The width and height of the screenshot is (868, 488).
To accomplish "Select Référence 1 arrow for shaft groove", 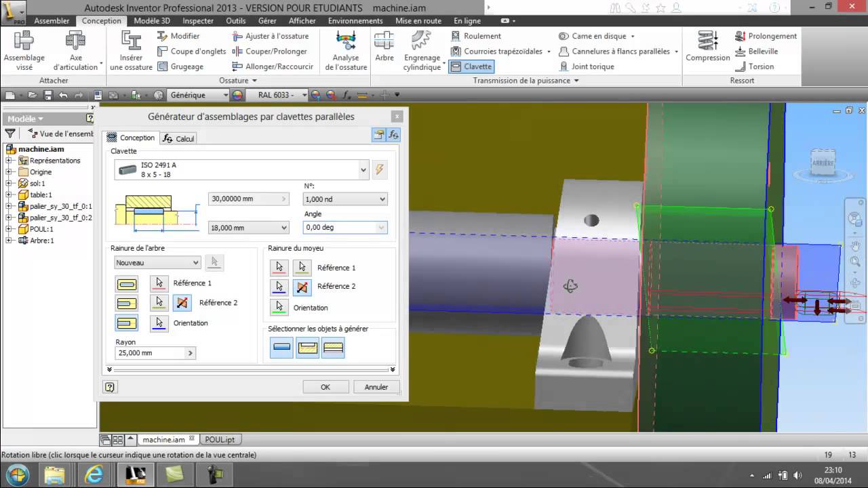I will click(159, 283).
